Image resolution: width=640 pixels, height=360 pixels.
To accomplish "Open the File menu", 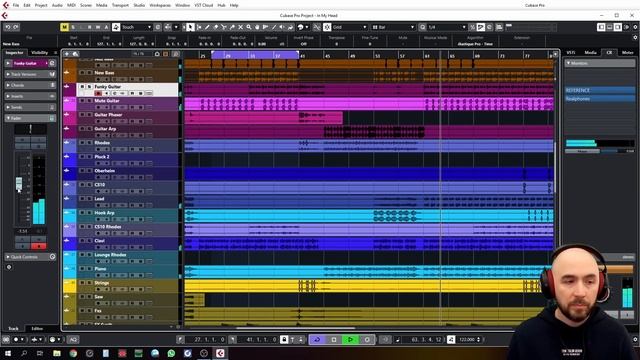I will [x=16, y=5].
